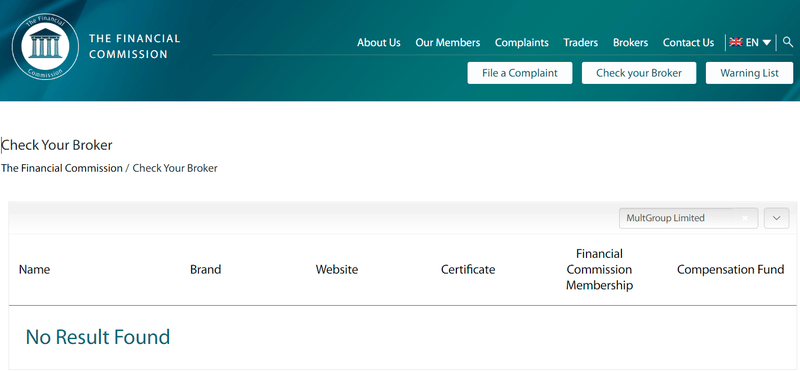The width and height of the screenshot is (800, 371).
Task: Open the Our Members menu
Action: (x=447, y=43)
